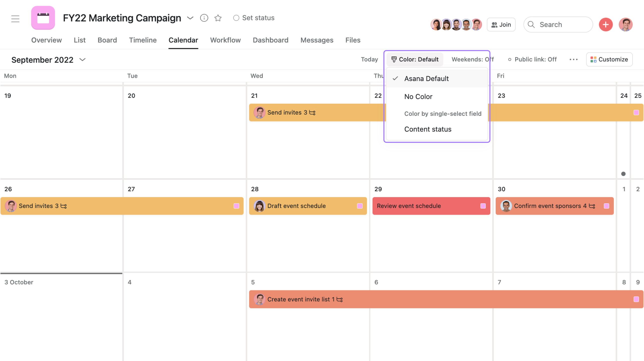This screenshot has height=361, width=644.
Task: Open the Color Default dropdown
Action: pyautogui.click(x=415, y=59)
